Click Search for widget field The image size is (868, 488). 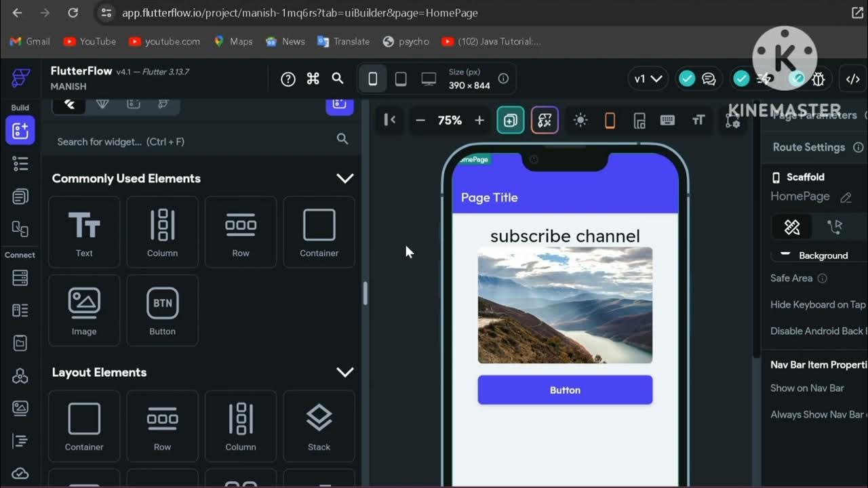click(x=201, y=141)
